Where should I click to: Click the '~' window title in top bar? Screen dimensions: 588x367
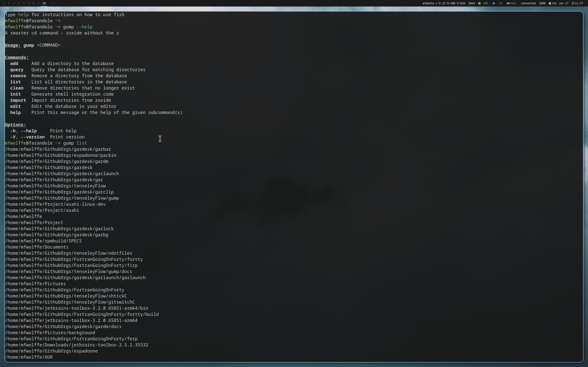click(53, 3)
